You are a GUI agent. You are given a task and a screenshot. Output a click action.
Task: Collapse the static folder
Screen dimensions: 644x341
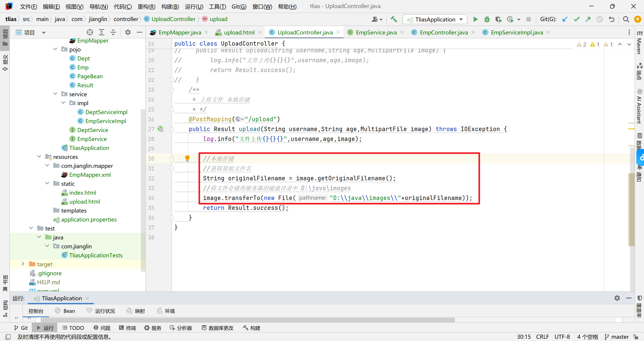tap(47, 184)
